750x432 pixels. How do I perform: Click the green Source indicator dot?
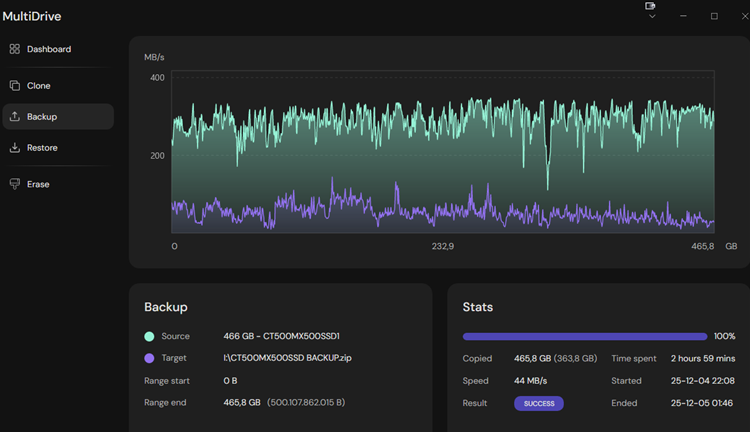tap(149, 337)
